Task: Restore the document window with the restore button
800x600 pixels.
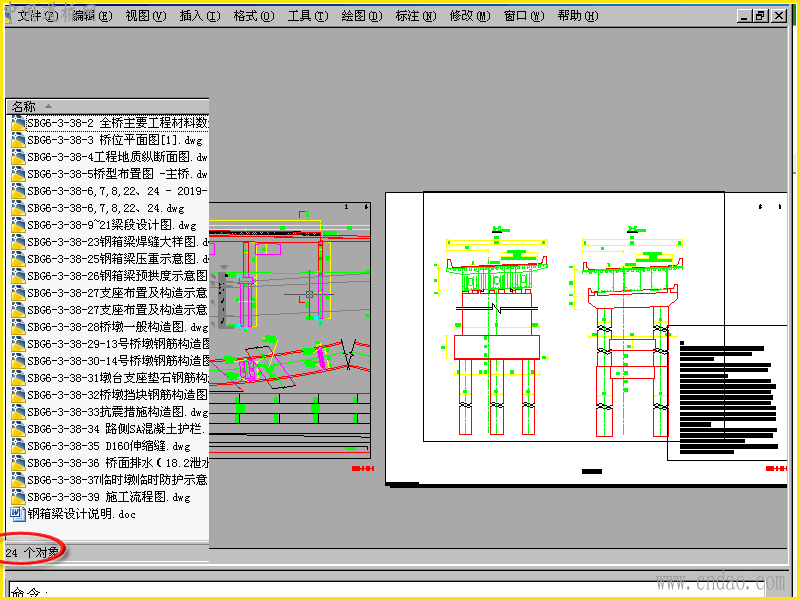Action: coord(761,16)
